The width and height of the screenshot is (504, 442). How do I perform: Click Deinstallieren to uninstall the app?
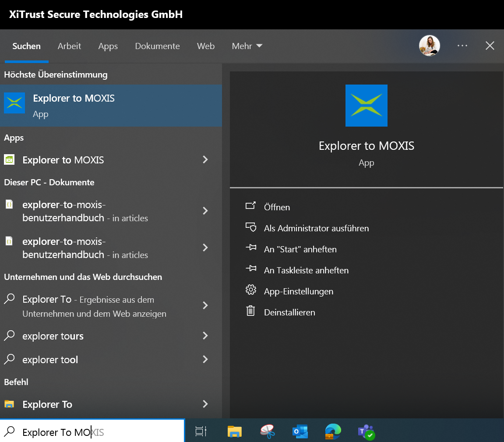coord(289,312)
